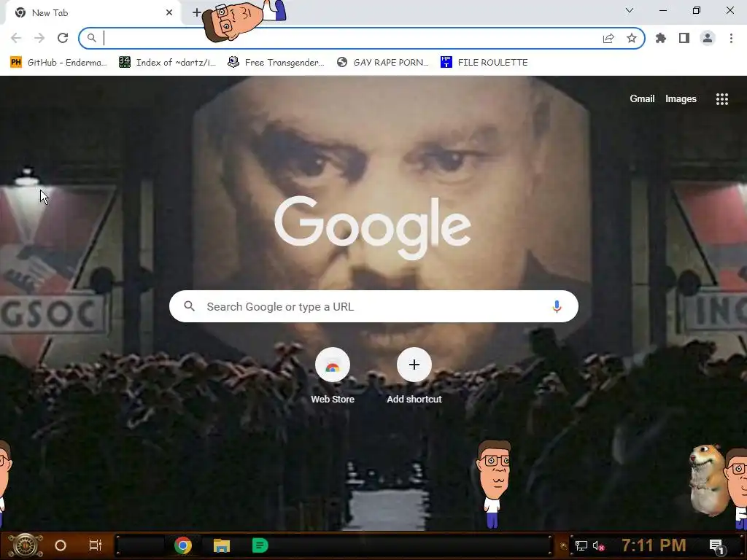
Task: Open a new tab with the plus button
Action: coord(196,12)
